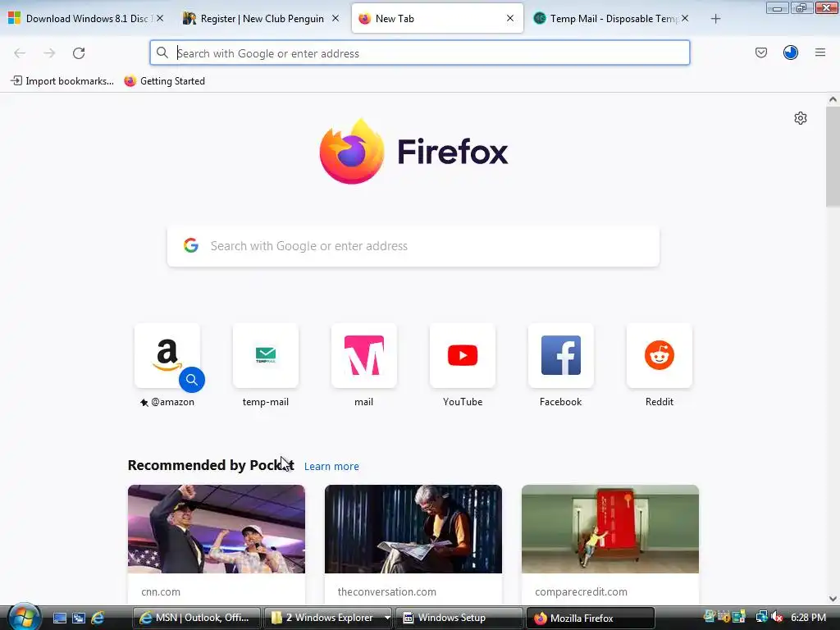
Task: Close the Register New Club Penguin tab
Action: 336,18
